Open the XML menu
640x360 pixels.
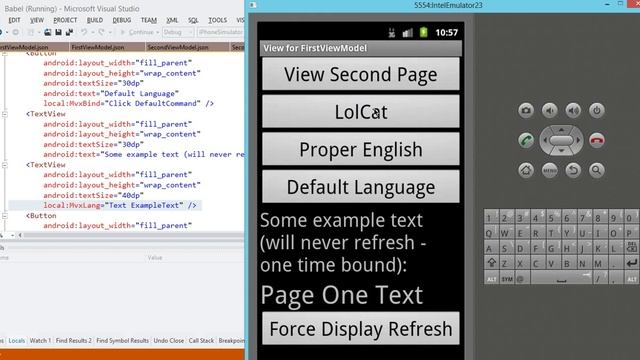(x=172, y=20)
